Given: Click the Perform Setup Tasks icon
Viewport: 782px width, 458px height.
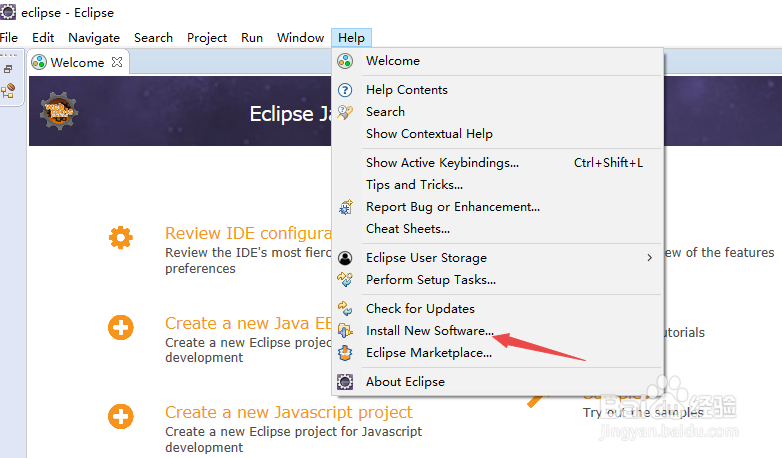Looking at the screenshot, I should (x=345, y=280).
